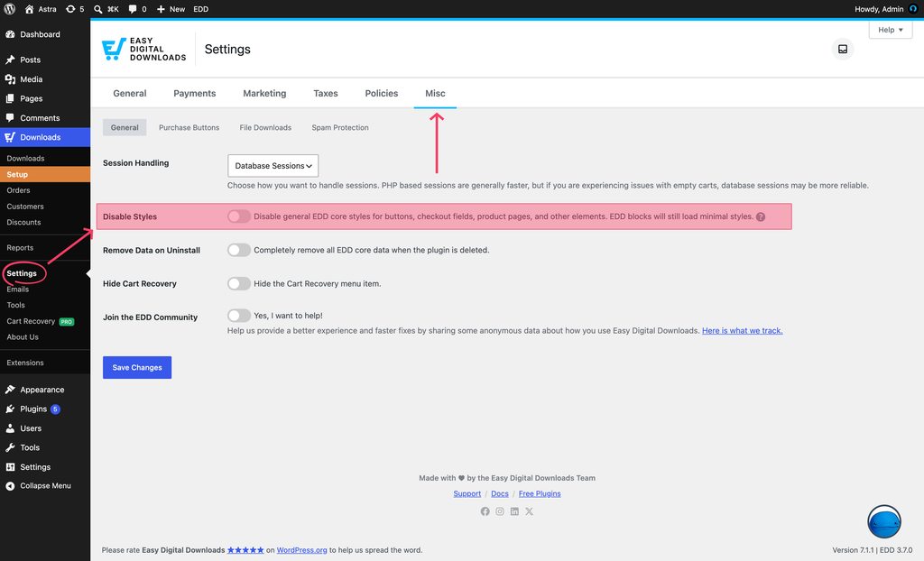924x561 pixels.
Task: Enable Join the EDD Community switch
Action: pos(239,316)
